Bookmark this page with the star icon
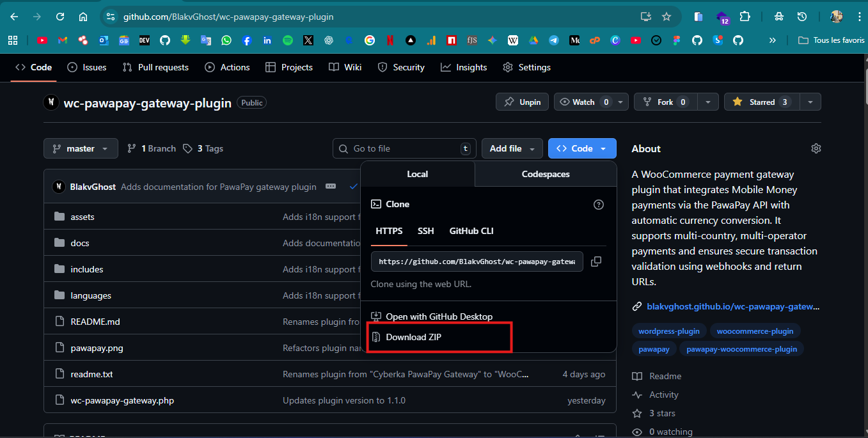Screen dimensions: 868x438 [x=667, y=17]
